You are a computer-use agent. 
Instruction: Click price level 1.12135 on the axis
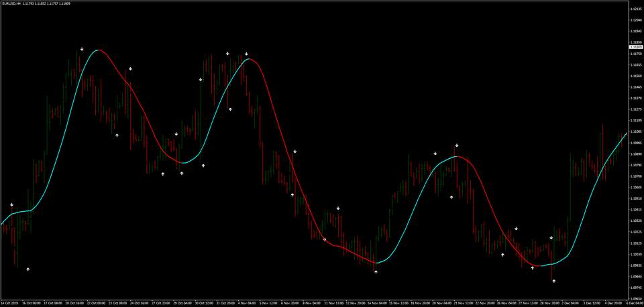point(636,9)
